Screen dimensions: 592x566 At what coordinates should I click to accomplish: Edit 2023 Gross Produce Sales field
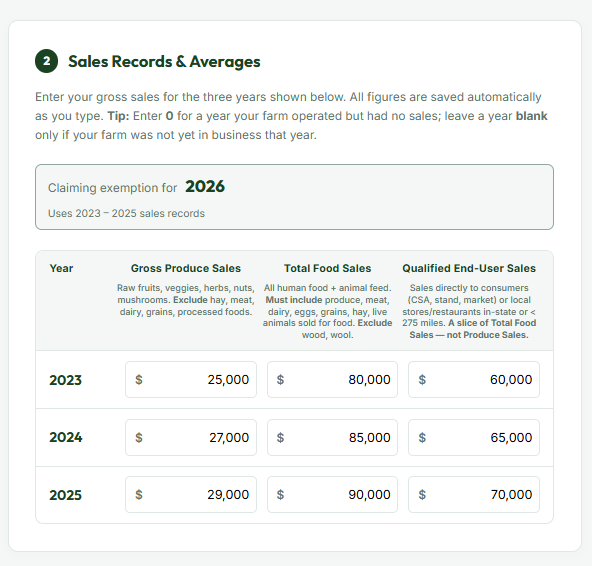click(191, 379)
